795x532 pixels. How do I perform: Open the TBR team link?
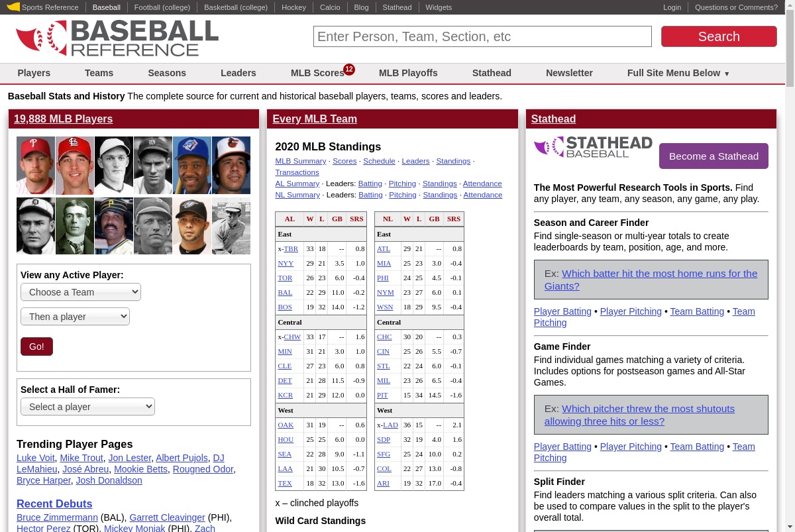(x=291, y=249)
